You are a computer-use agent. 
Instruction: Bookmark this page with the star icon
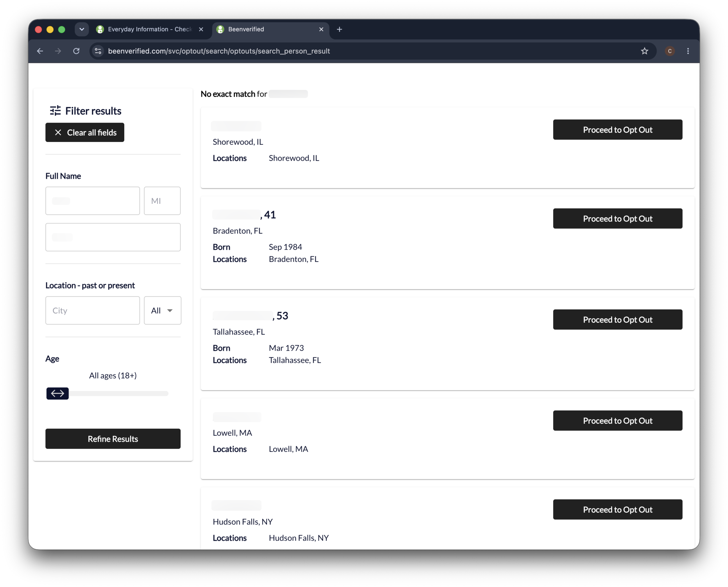point(644,51)
